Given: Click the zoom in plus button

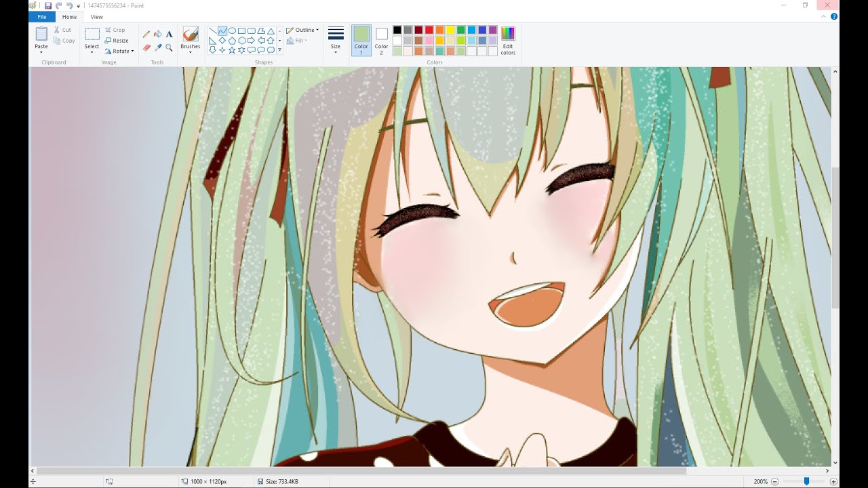Looking at the screenshot, I should (833, 481).
